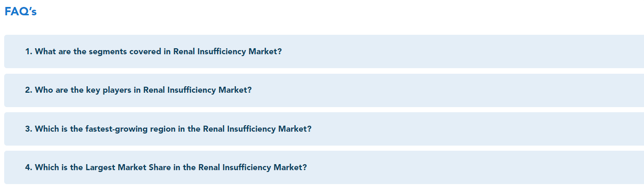644x185 pixels.
Task: Reveal the answer for largest market share
Action: (x=324, y=167)
